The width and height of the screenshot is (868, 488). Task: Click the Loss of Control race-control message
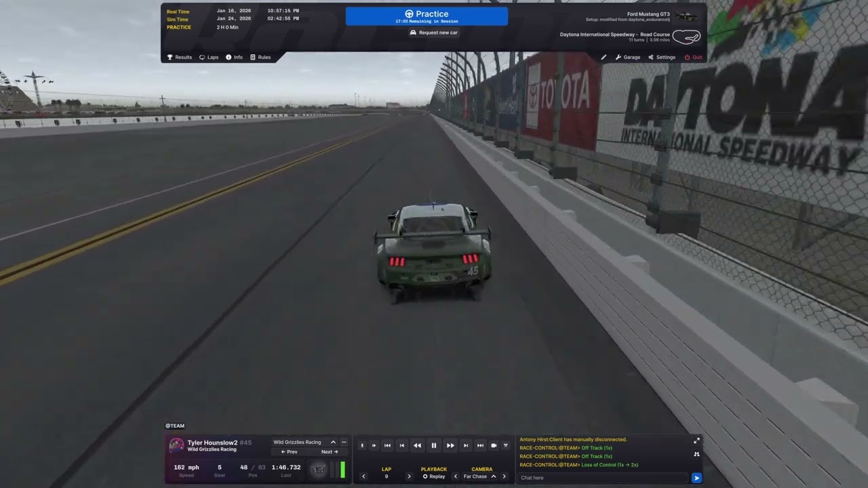click(x=579, y=465)
